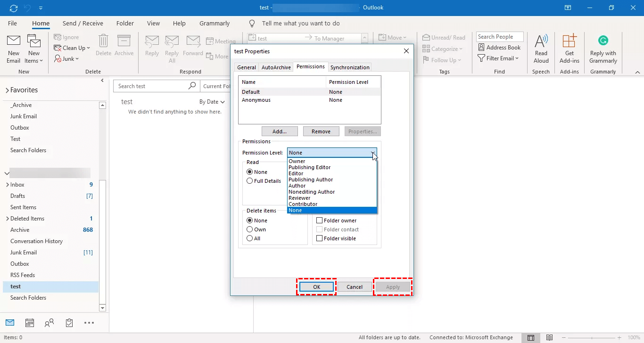Select Full Details read radio button
This screenshot has height=343, width=644.
pyautogui.click(x=250, y=181)
